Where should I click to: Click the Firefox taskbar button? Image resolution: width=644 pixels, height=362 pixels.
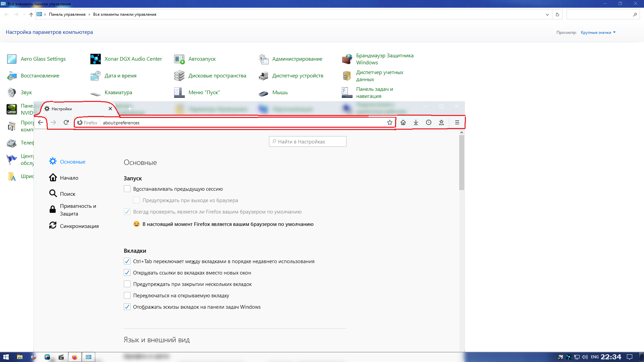coord(74,357)
